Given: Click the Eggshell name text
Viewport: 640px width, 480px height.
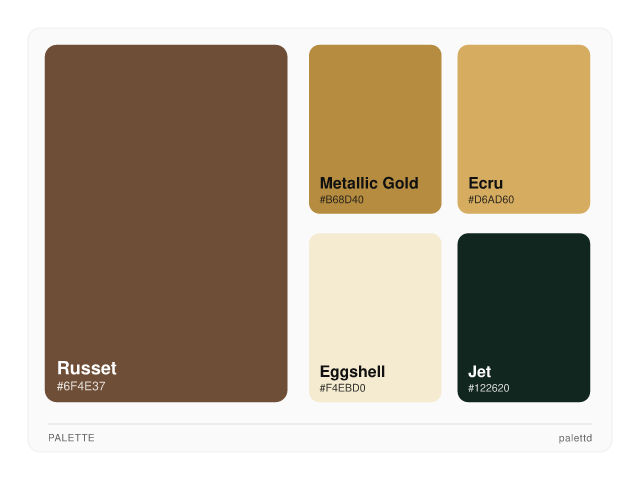Looking at the screenshot, I should click(352, 372).
